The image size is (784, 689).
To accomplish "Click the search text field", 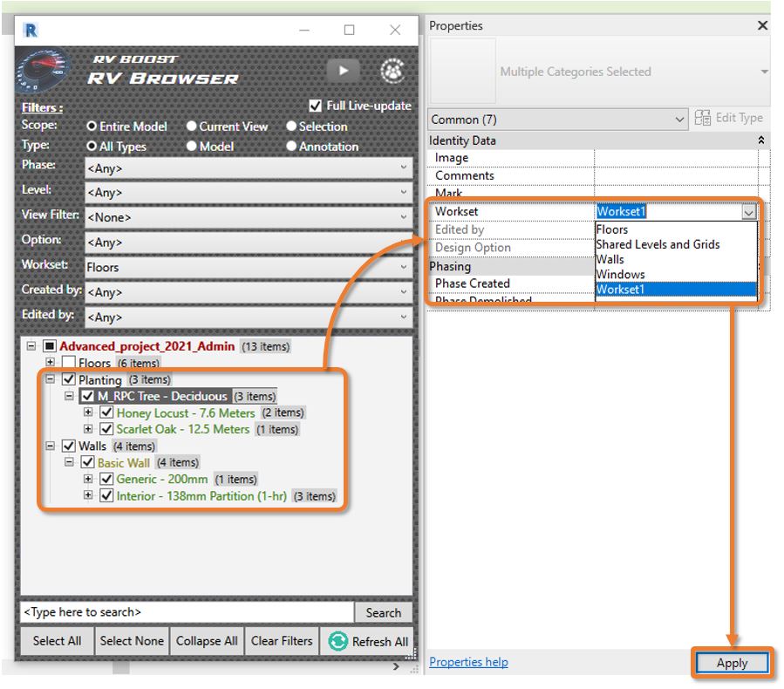I will [187, 612].
